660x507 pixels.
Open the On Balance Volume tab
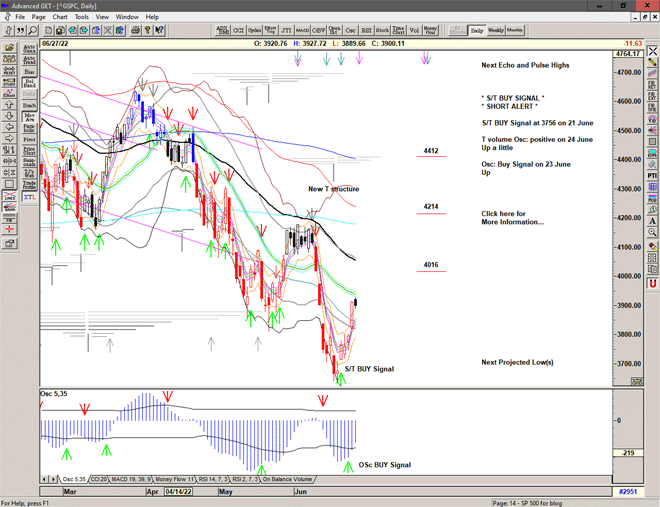[x=287, y=480]
